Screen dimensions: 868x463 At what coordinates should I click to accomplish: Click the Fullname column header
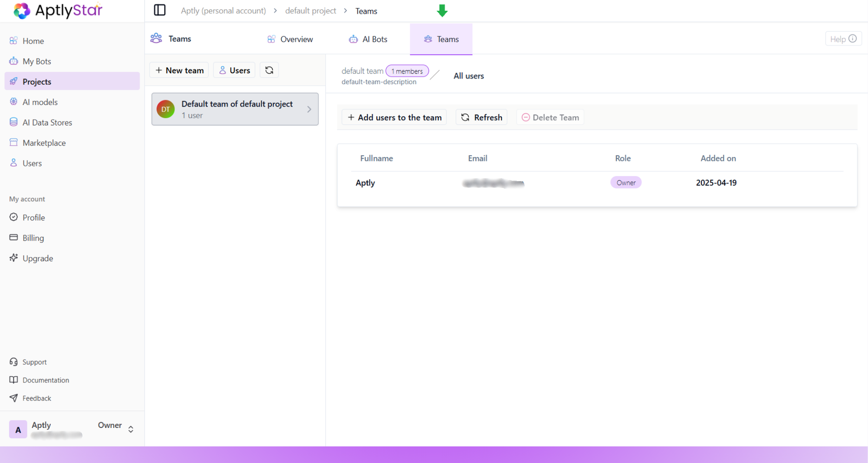(x=376, y=159)
